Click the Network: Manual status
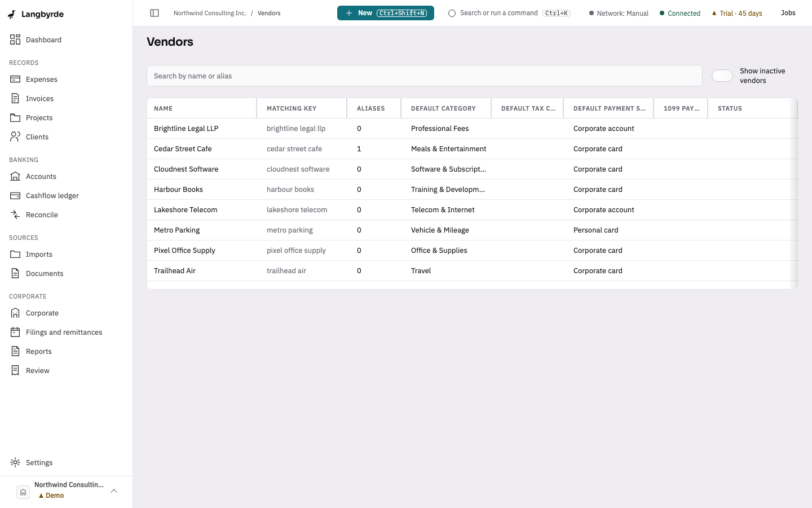 (x=619, y=14)
